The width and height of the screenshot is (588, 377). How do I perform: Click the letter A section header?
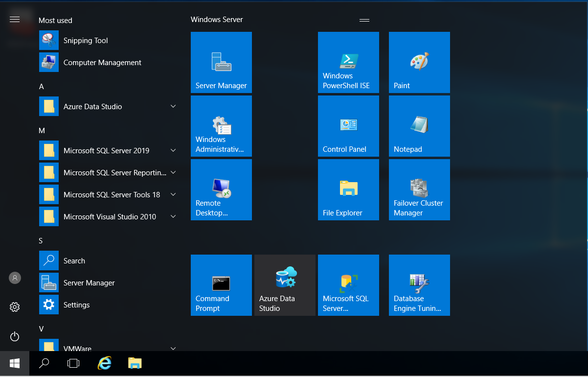pos(42,87)
